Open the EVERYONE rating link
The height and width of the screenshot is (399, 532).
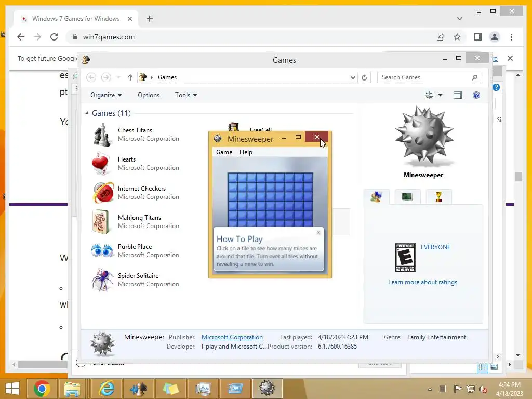pos(436,247)
